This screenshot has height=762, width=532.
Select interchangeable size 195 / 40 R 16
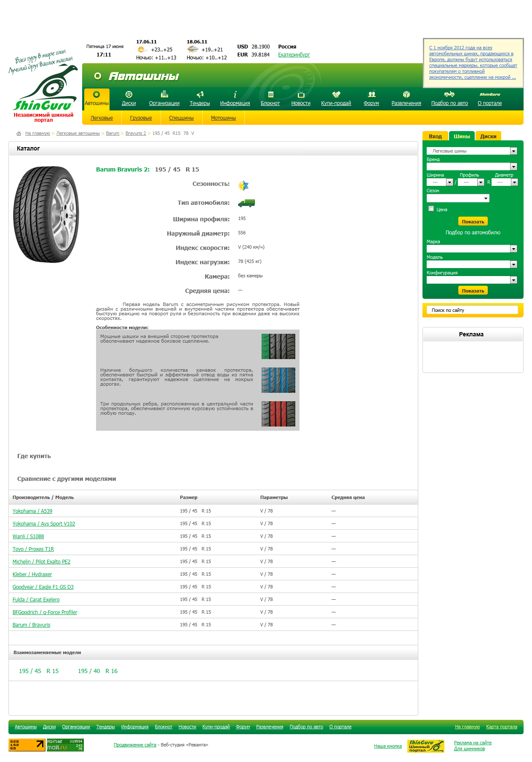[x=98, y=671]
